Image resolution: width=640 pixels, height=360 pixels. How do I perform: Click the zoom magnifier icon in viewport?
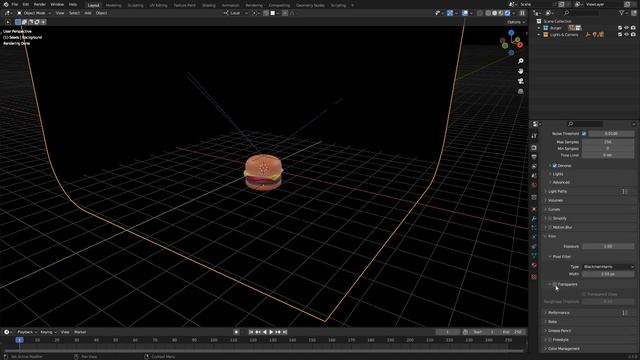[x=520, y=61]
